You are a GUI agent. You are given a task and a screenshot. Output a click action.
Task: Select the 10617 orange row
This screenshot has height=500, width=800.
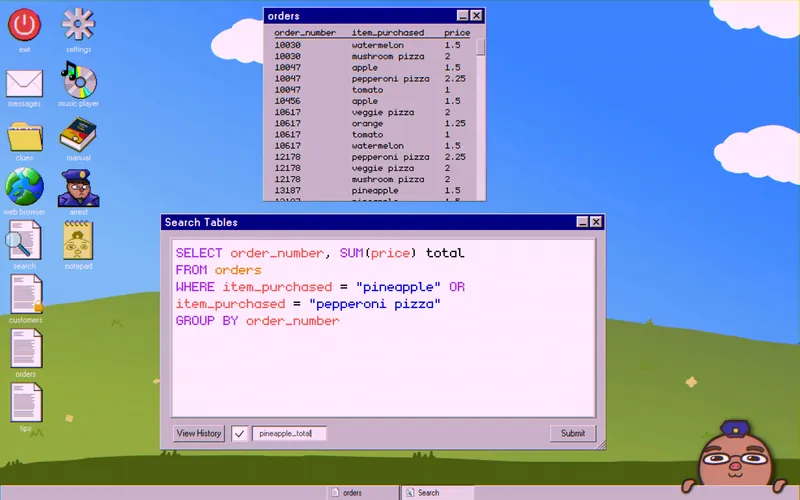pos(371,123)
